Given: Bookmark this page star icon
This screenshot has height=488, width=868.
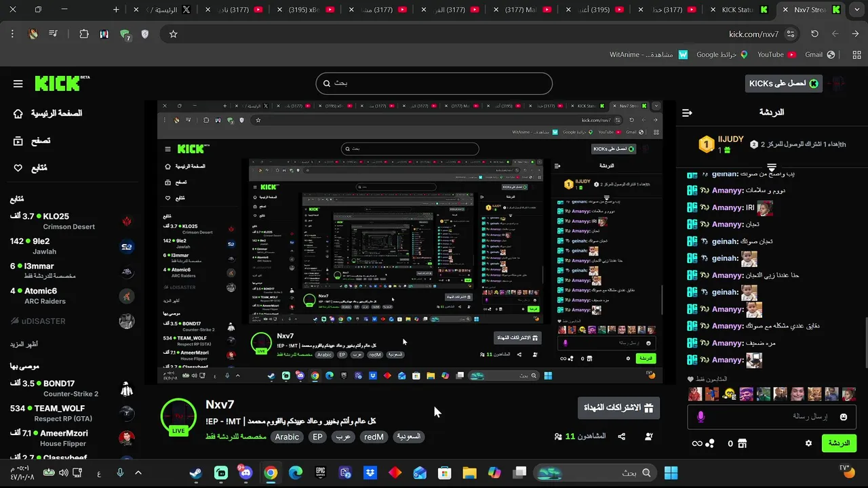Looking at the screenshot, I should tap(173, 34).
